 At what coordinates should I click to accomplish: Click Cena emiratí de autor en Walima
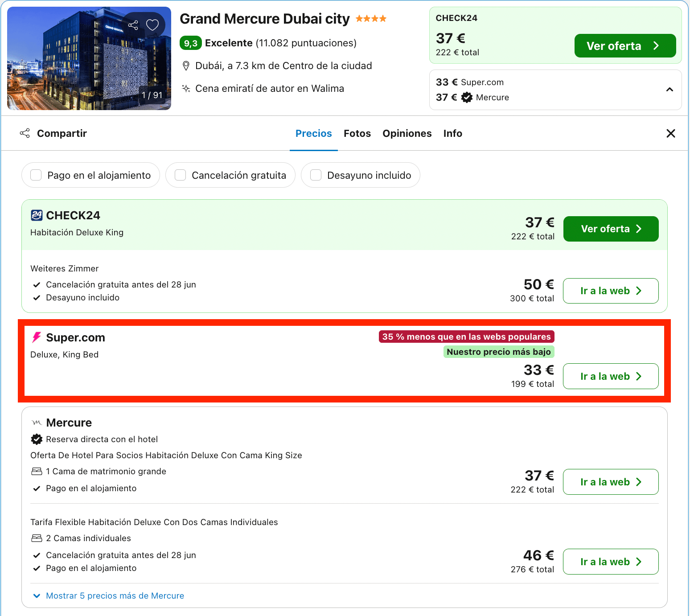tap(270, 88)
